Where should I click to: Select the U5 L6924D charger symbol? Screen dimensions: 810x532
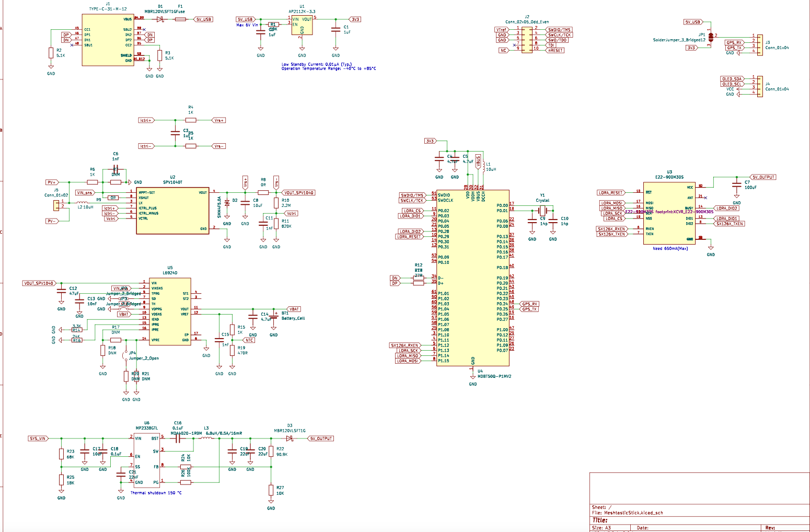[170, 311]
